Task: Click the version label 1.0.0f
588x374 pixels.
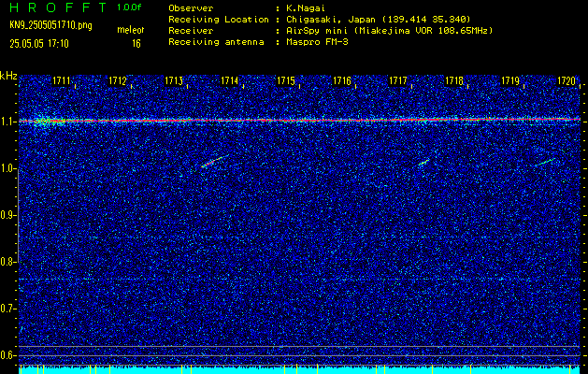Action: click(129, 7)
